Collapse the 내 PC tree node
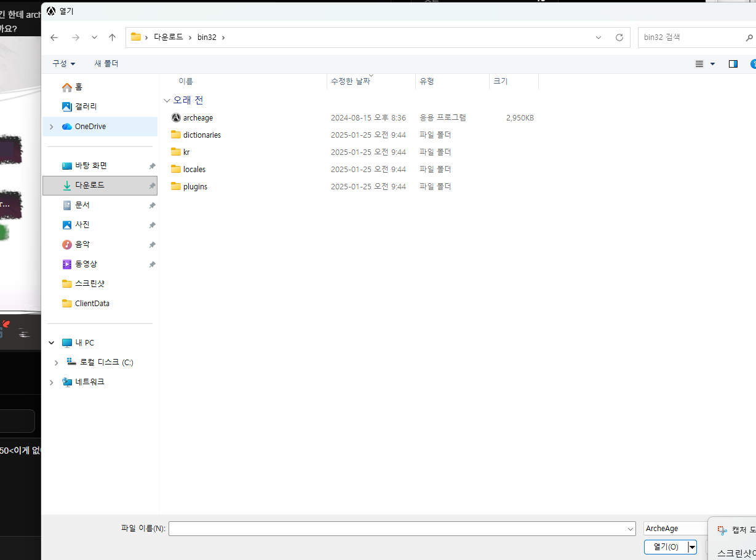Image resolution: width=756 pixels, height=560 pixels. pos(51,342)
